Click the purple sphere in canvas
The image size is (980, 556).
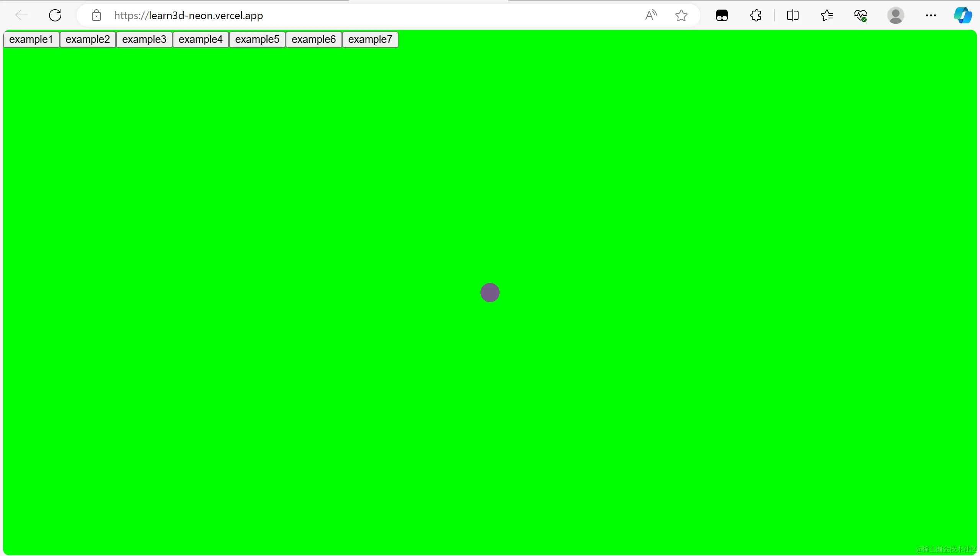coord(490,293)
